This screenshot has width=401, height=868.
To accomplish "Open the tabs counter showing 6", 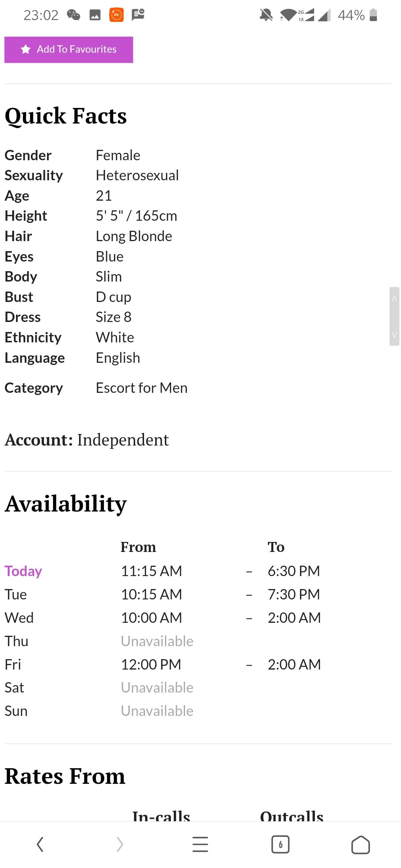I will tap(280, 845).
